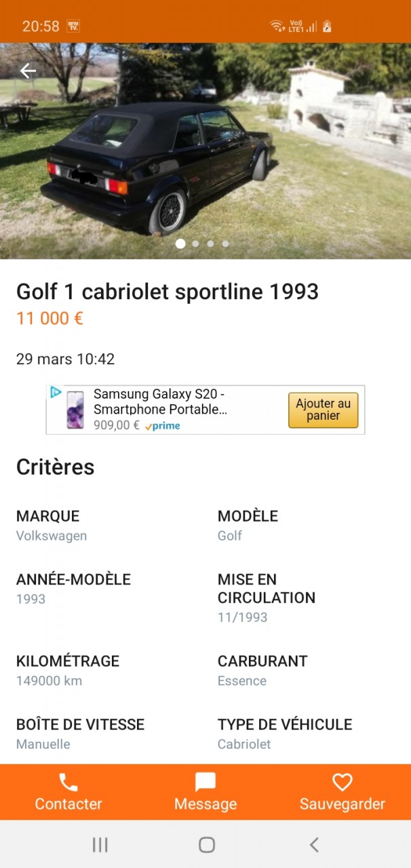Tap the Sauvegarder label

coord(342,804)
